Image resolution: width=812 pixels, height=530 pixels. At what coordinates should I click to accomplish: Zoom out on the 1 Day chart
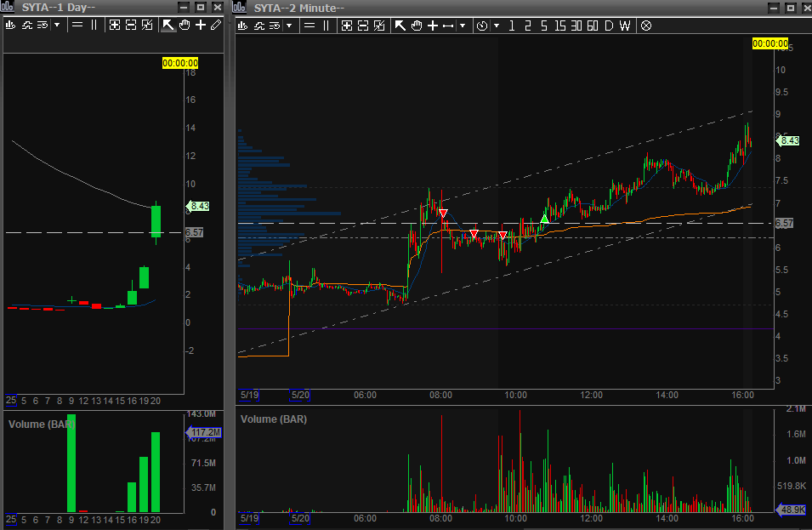(131, 25)
